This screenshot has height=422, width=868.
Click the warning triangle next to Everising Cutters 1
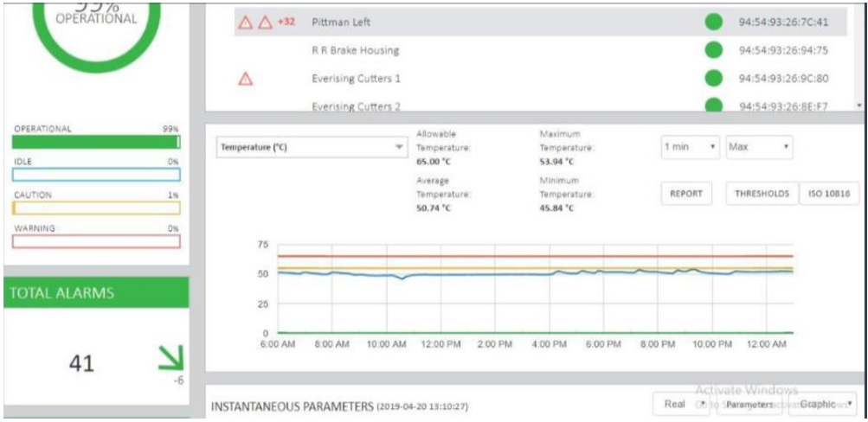(x=245, y=80)
